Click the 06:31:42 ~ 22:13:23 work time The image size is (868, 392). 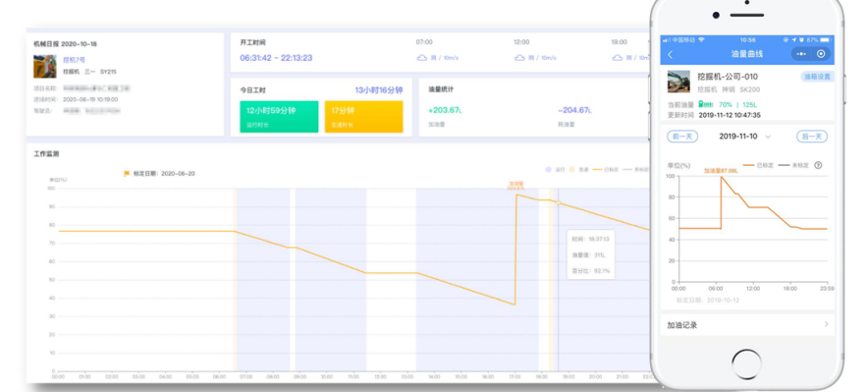pos(276,58)
